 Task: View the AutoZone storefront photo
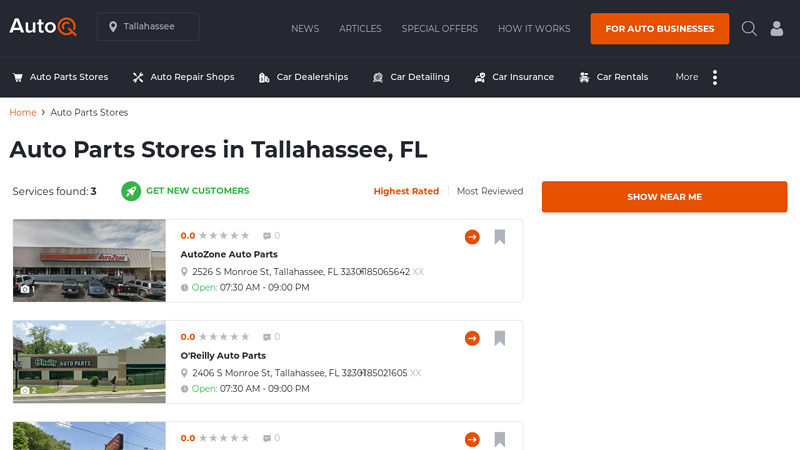point(89,261)
